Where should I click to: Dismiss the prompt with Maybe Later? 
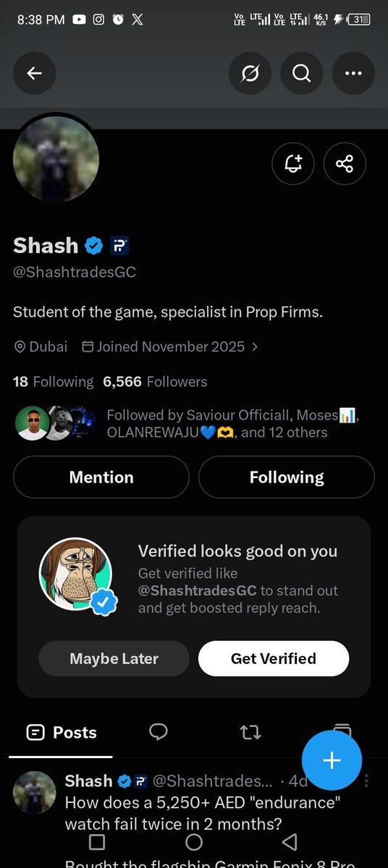tap(114, 658)
